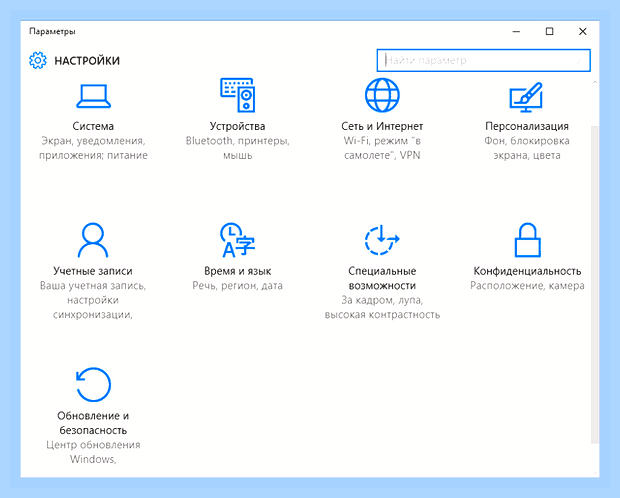The image size is (620, 498).
Task: Click the Сеть и Интернет globe icon
Action: pyautogui.click(x=382, y=95)
